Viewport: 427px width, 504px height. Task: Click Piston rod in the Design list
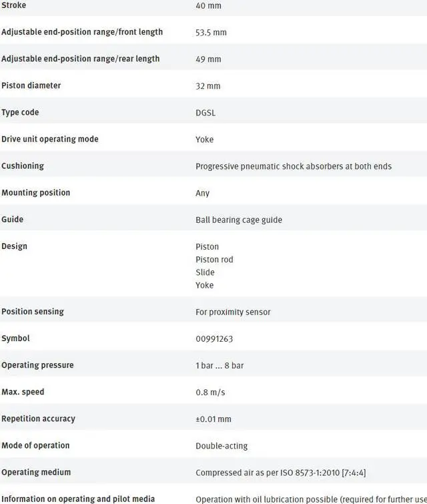point(214,260)
